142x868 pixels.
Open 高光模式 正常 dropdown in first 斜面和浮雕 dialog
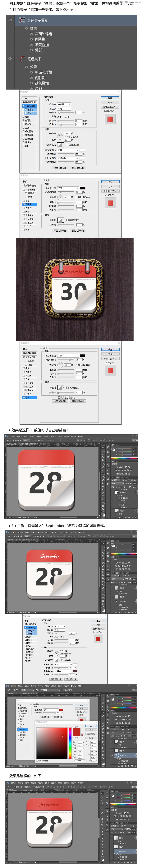(68, 150)
